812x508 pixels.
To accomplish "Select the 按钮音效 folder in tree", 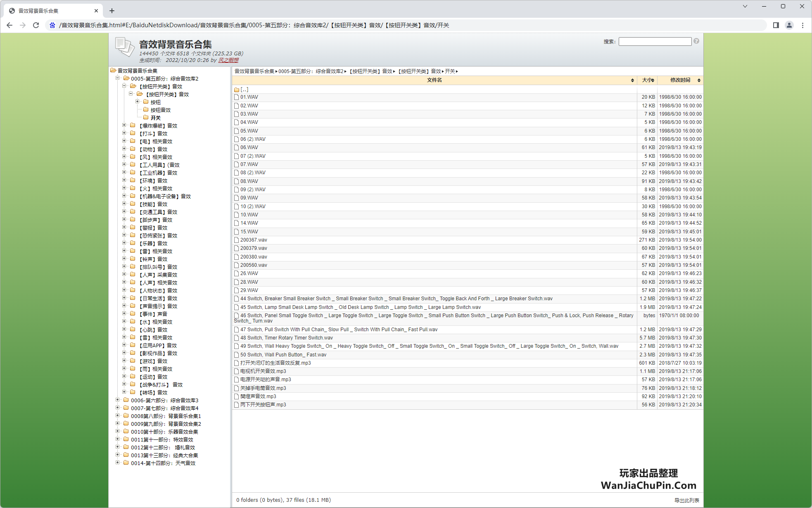I will click(x=160, y=110).
